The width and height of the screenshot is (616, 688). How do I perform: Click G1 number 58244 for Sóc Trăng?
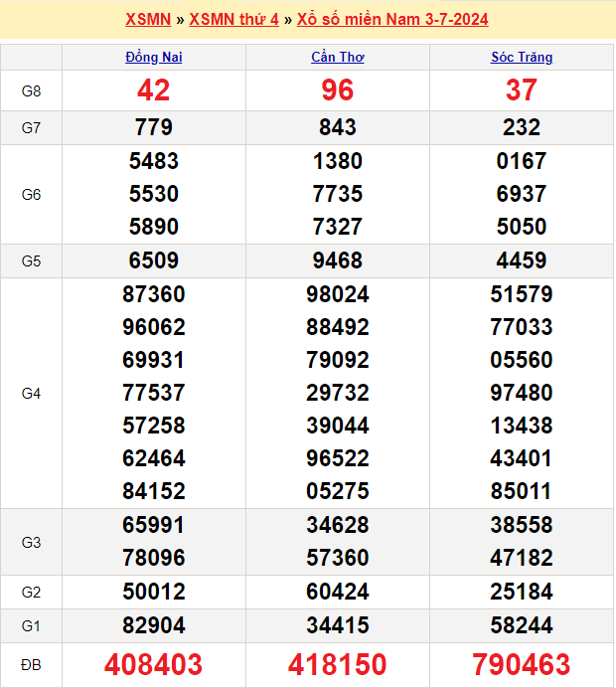coord(522,625)
